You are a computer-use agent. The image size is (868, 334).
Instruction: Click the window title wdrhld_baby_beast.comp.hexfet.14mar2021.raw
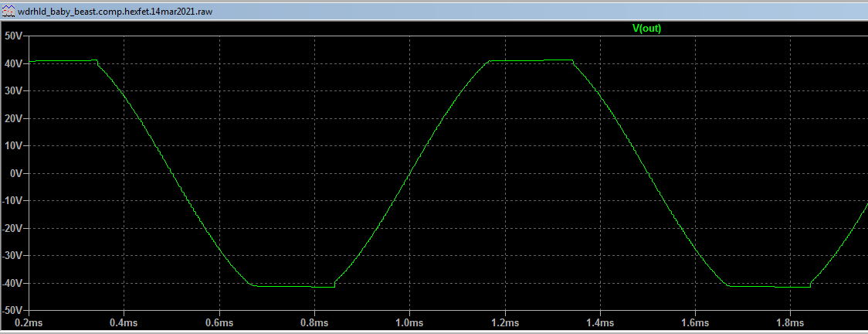[x=114, y=11]
